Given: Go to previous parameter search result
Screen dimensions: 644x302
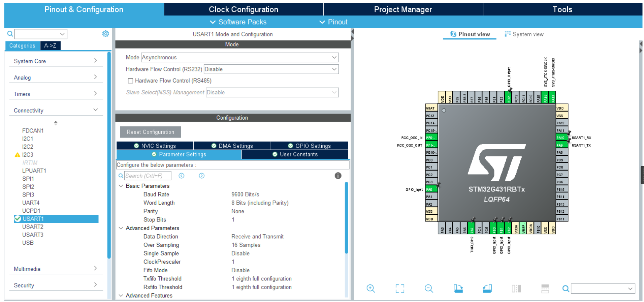Looking at the screenshot, I should [182, 176].
